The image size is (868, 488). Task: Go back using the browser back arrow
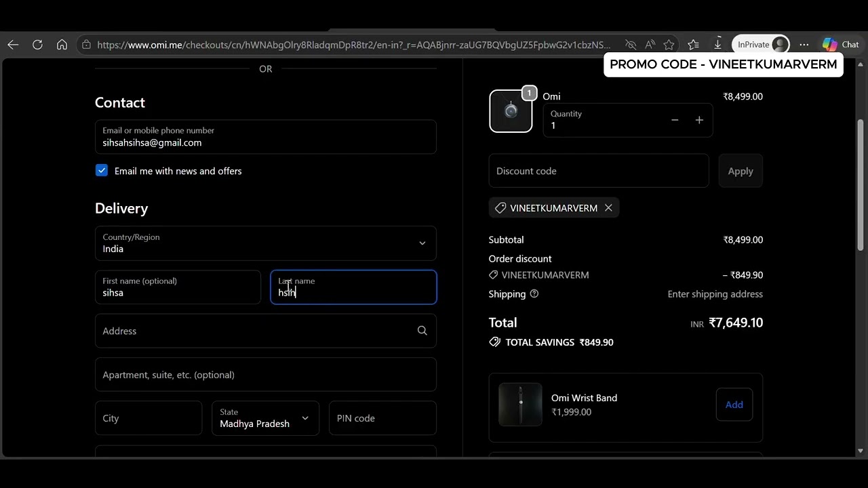13,45
